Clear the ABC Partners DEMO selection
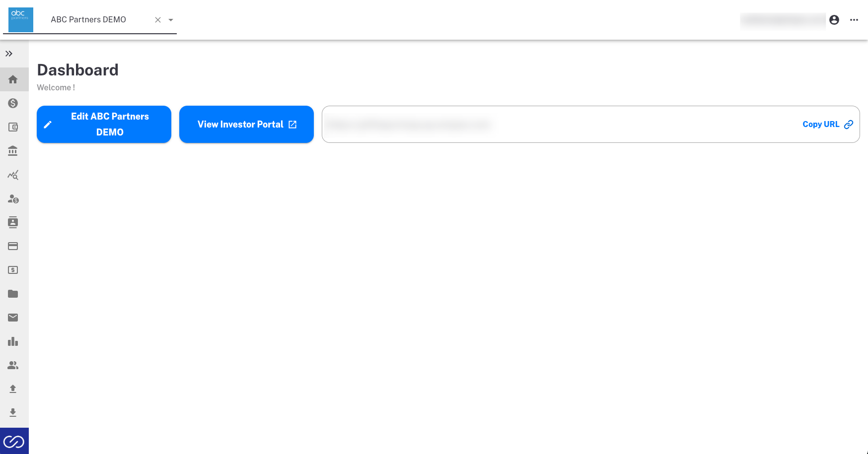 coord(158,20)
